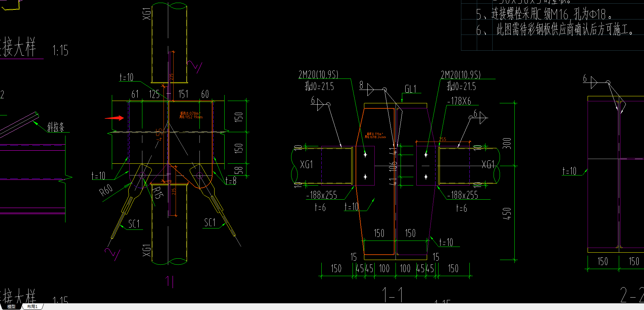This screenshot has height=310, width=644.
Task: Select the "R60" radius label
Action: 106,190
